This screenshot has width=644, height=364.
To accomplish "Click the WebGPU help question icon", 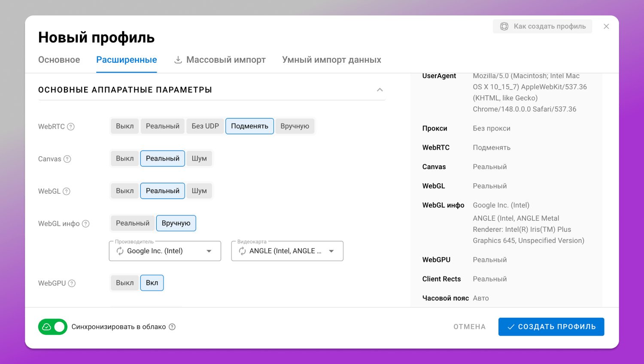I will click(x=72, y=283).
